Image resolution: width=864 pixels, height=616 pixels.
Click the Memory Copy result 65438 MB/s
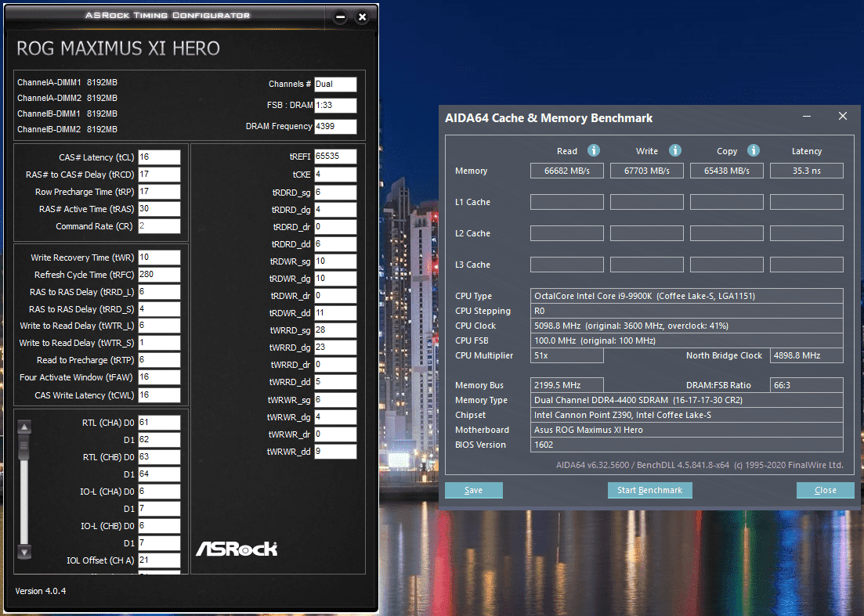[x=727, y=171]
